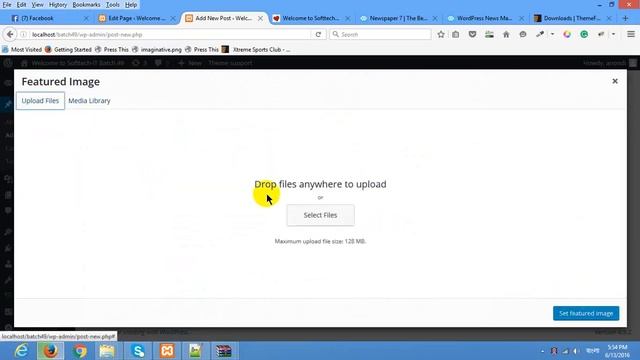Open the Getting Started bookmark
Image resolution: width=640 pixels, height=360 pixels.
coord(68,49)
